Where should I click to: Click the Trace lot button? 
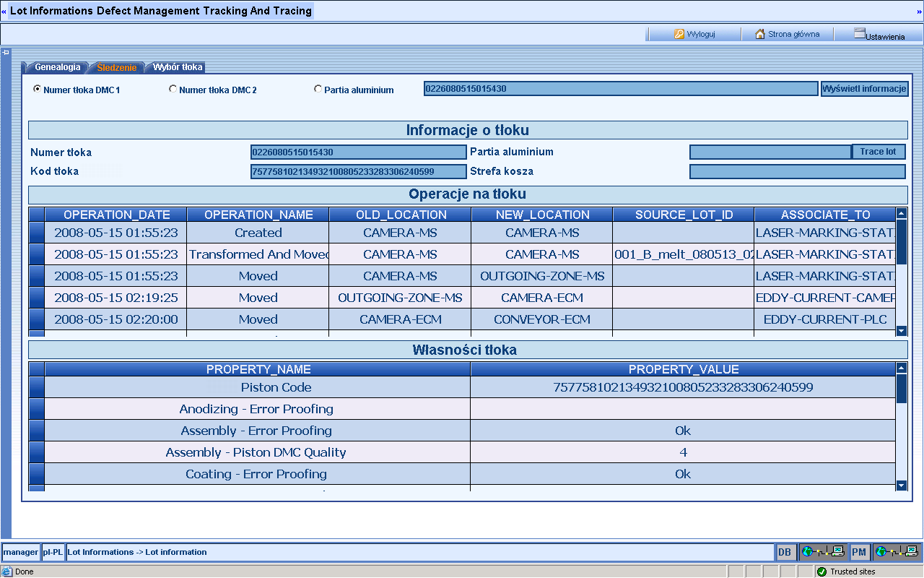[879, 152]
